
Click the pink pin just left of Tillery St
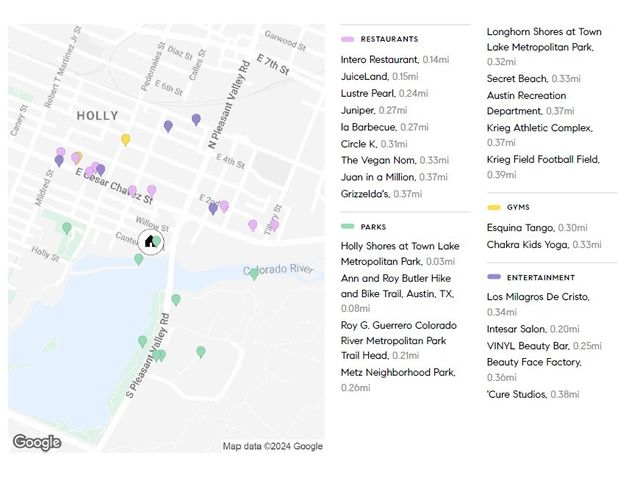coord(253,225)
